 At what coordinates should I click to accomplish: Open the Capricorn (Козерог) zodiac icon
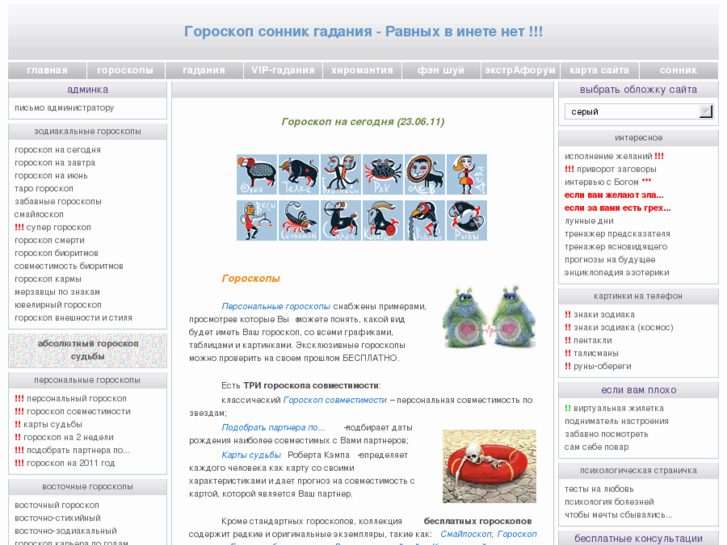tap(383, 220)
